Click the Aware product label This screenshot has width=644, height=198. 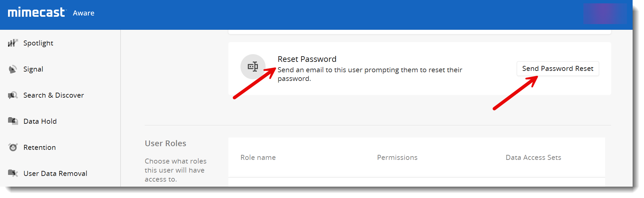84,13
